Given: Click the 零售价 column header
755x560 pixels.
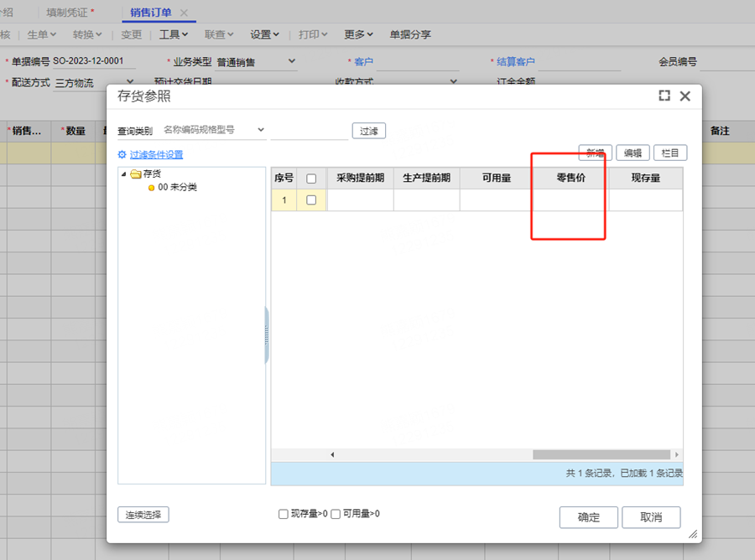Looking at the screenshot, I should coord(570,178).
